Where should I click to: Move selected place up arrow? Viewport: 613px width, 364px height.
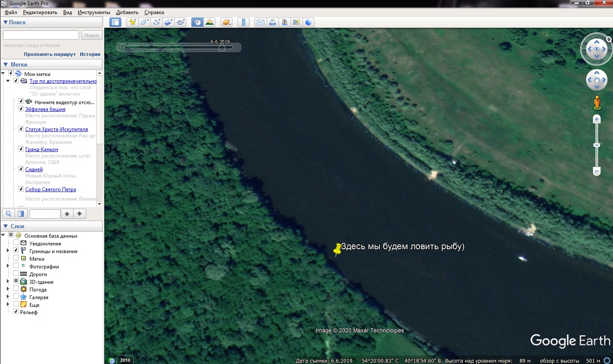click(67, 214)
